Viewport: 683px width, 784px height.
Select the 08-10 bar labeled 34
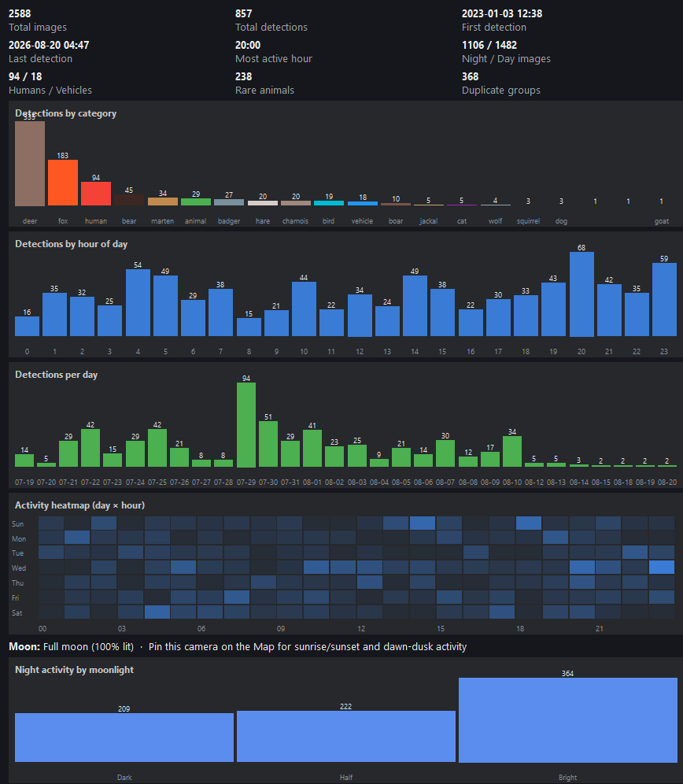click(x=512, y=452)
